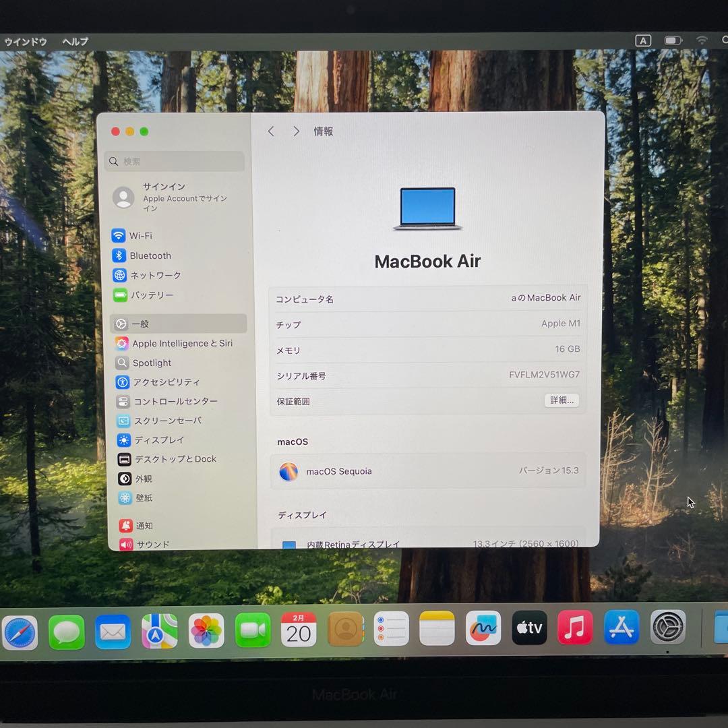Click the 検索 search field

pos(174,161)
